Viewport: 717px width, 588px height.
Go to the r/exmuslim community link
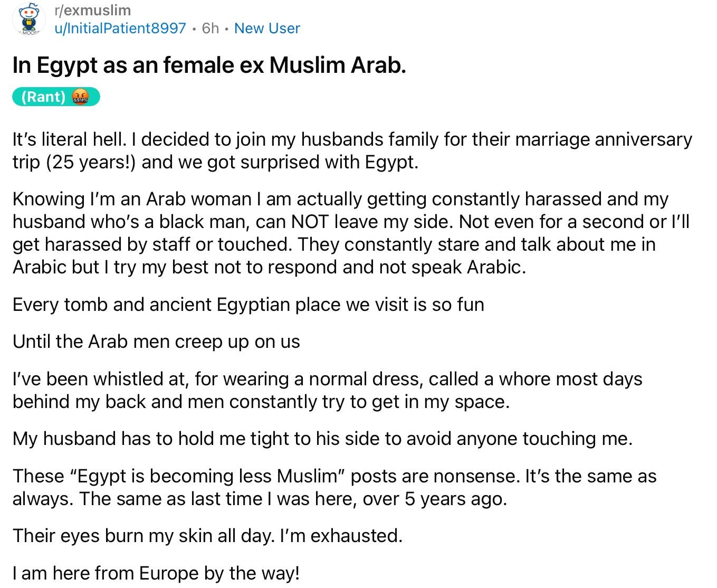[x=93, y=10]
